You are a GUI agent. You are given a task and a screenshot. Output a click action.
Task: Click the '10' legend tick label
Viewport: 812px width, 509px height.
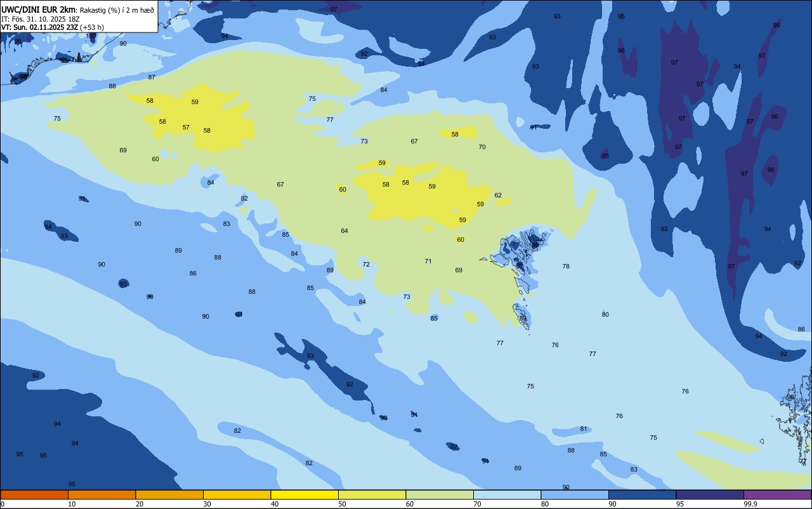click(x=72, y=504)
